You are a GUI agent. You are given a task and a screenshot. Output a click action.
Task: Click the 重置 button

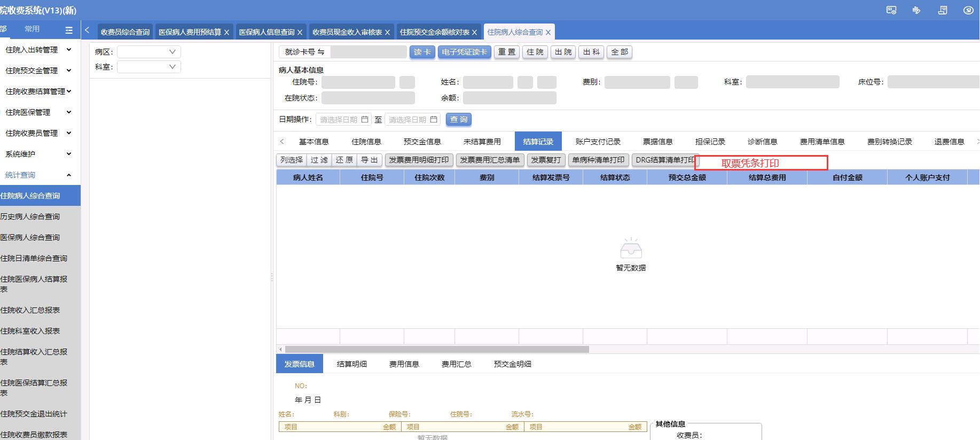click(x=506, y=52)
